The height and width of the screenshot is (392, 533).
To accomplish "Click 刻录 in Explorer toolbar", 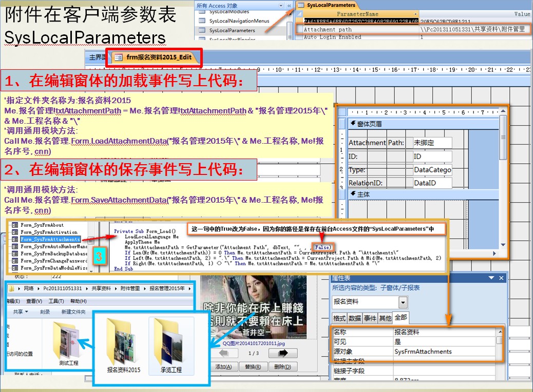I will tap(45, 312).
